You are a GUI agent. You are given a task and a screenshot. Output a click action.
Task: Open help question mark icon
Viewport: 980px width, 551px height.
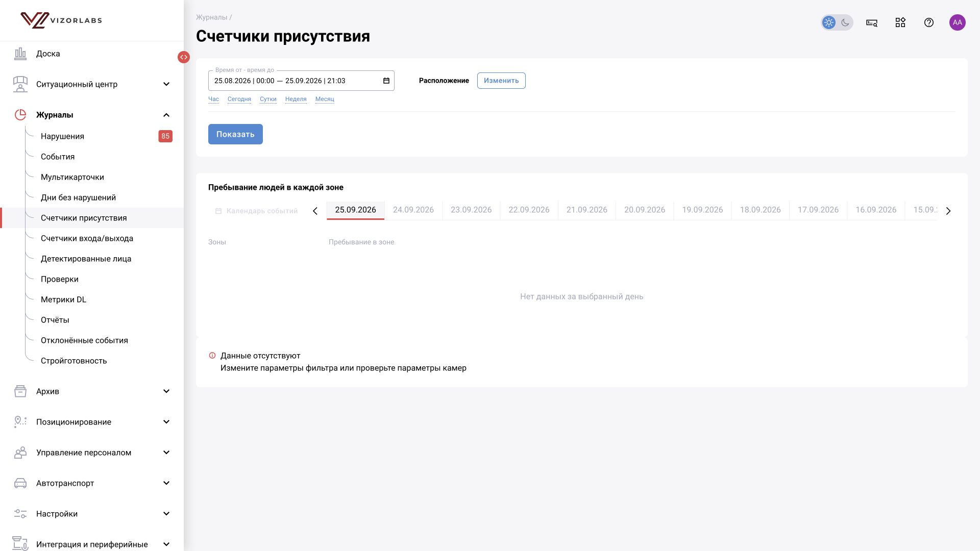(929, 22)
